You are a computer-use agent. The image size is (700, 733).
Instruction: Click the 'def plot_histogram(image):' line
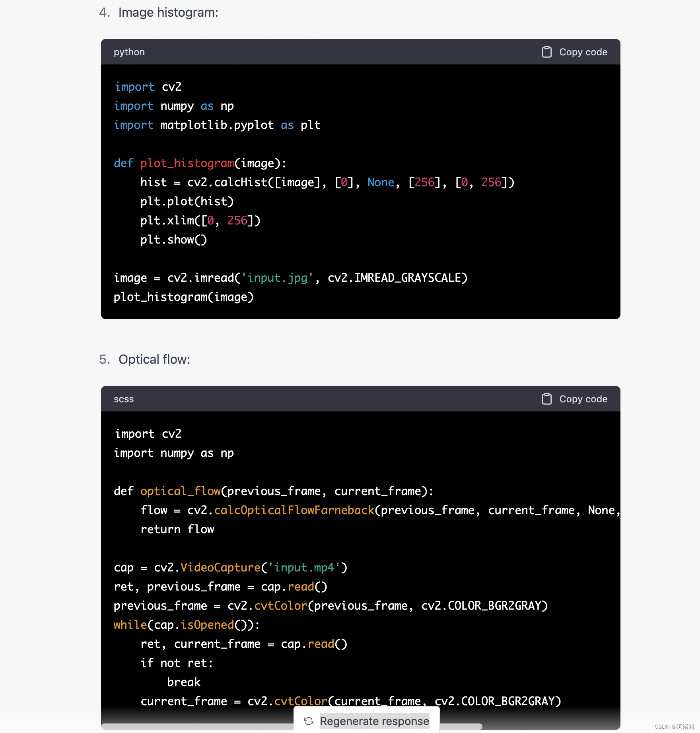point(200,163)
